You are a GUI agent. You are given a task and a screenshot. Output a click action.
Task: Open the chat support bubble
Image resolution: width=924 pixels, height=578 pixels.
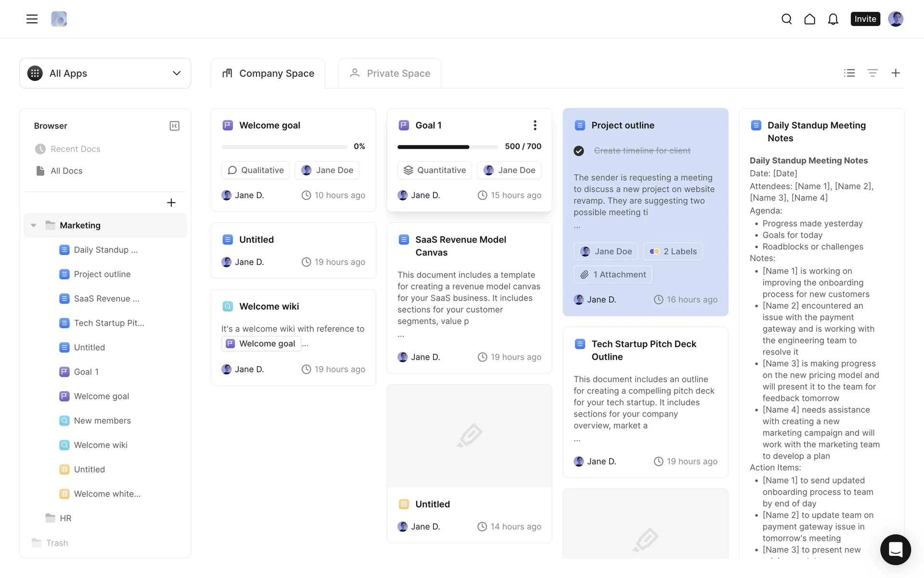click(x=895, y=549)
